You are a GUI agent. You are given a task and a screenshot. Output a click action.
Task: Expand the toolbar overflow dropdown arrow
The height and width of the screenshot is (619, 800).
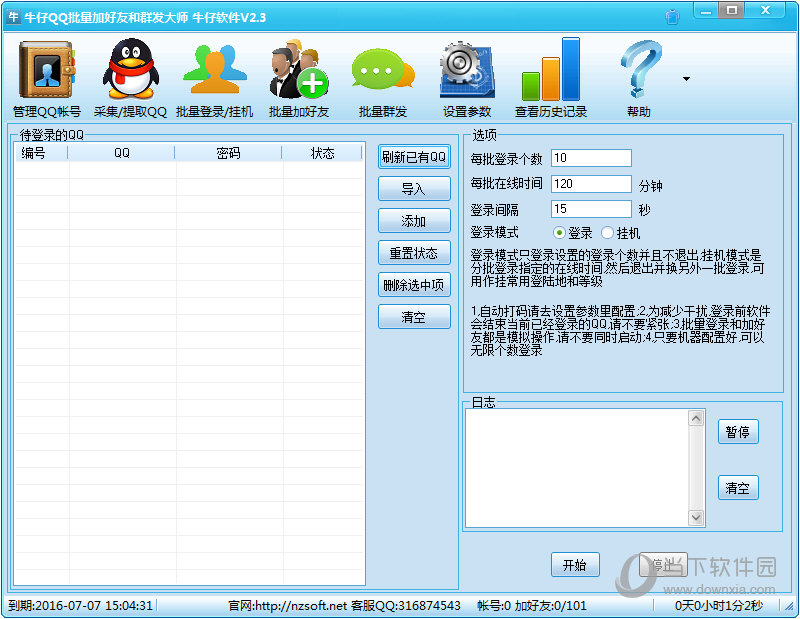pyautogui.click(x=686, y=79)
